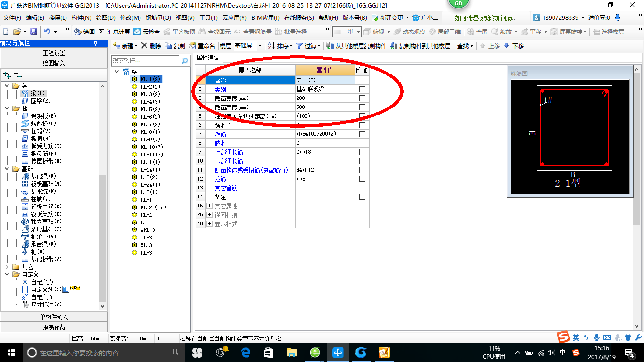
Task: Toggle 附加 checkbox for 备注 row
Action: point(362,197)
